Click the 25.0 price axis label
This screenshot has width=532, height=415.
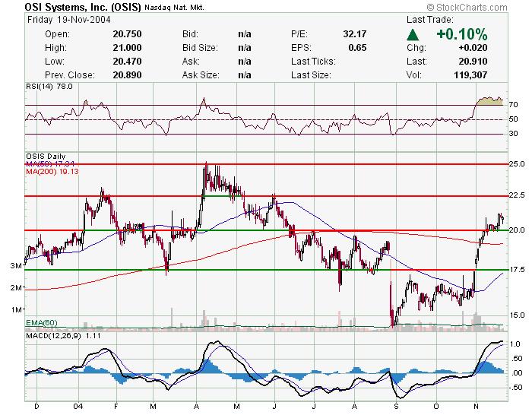517,164
